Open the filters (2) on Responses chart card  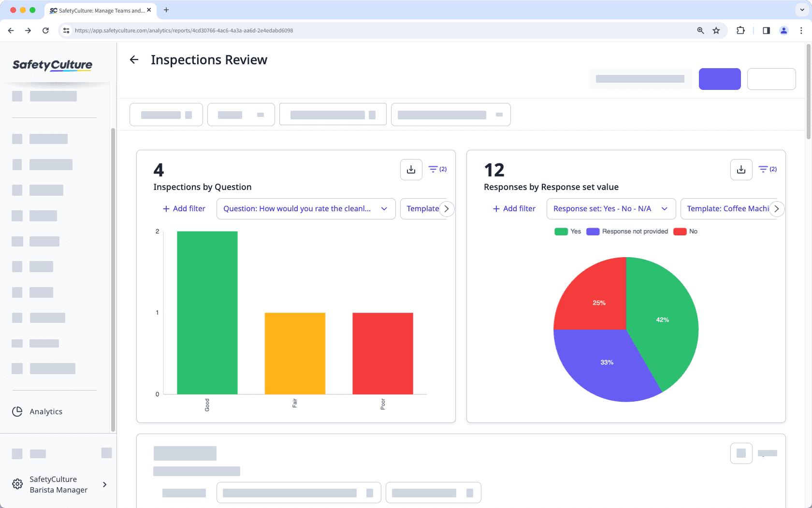767,169
